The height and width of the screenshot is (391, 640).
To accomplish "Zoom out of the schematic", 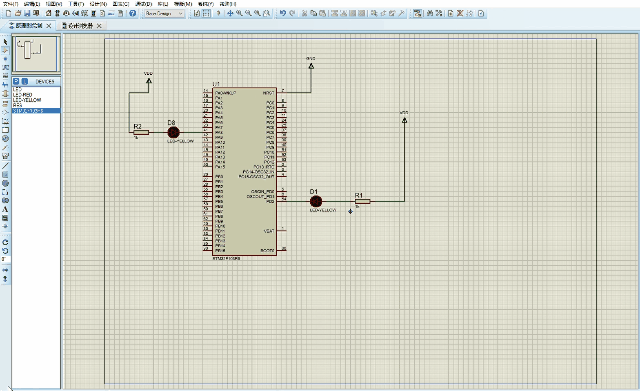I will [248, 13].
